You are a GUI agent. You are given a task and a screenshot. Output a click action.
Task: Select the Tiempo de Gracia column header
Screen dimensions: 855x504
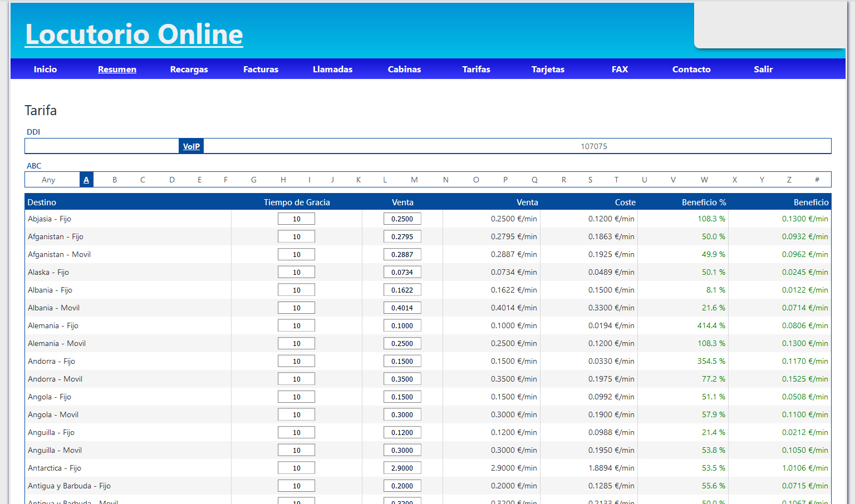297,202
